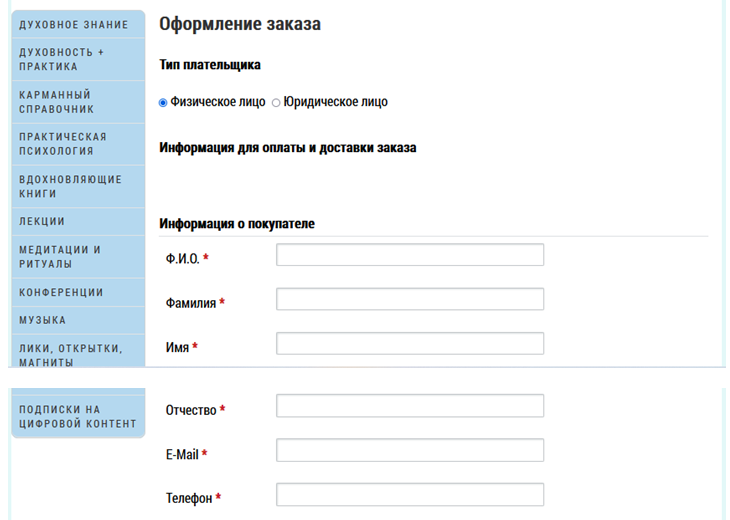Open the Лекции sidebar item
Screen dimensions: 730x520
[42, 221]
